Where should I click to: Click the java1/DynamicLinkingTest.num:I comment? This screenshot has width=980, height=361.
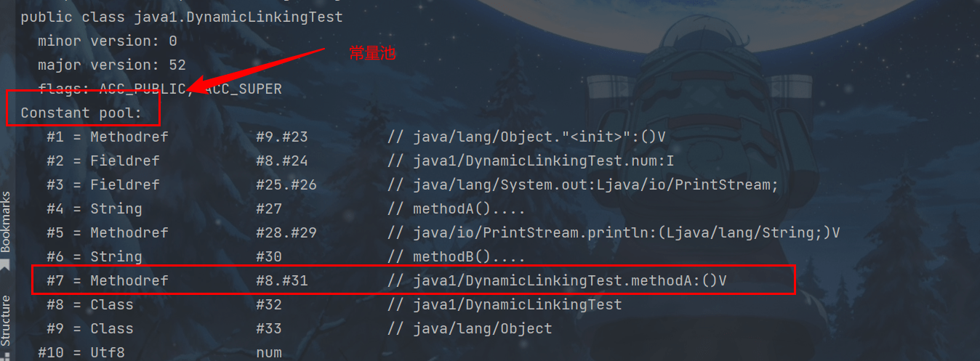543,161
